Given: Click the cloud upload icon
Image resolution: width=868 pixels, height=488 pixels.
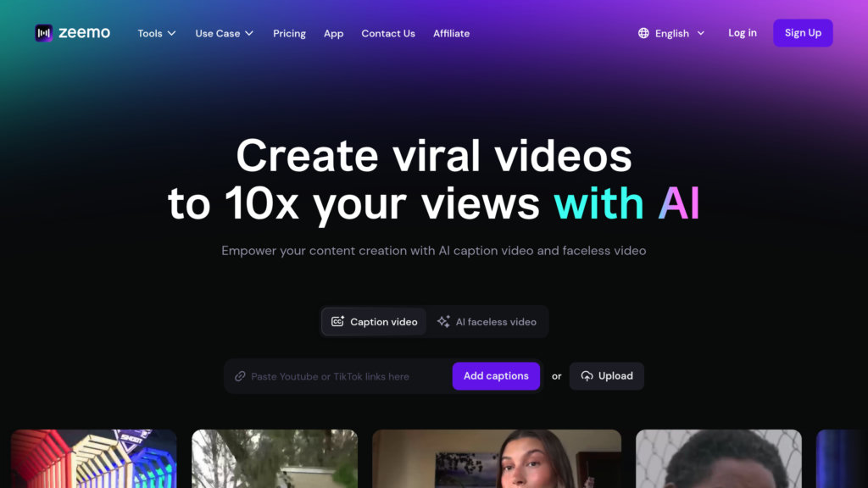Looking at the screenshot, I should pyautogui.click(x=587, y=376).
